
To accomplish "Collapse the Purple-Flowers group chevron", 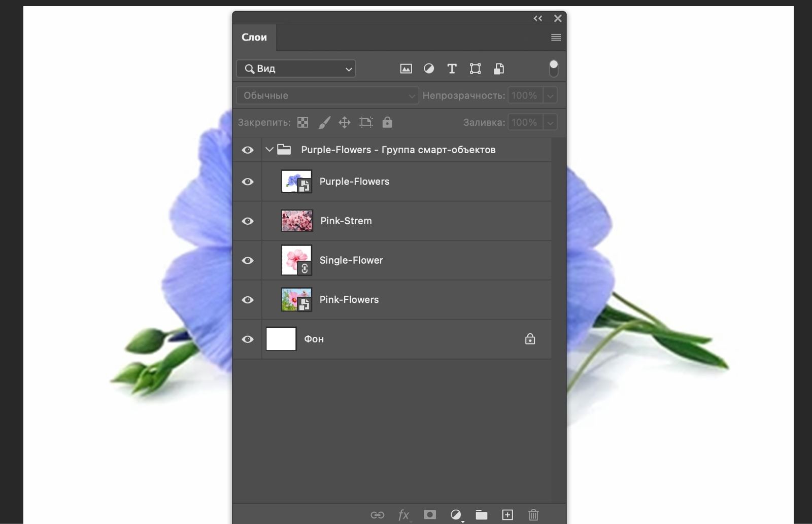I will tap(269, 150).
